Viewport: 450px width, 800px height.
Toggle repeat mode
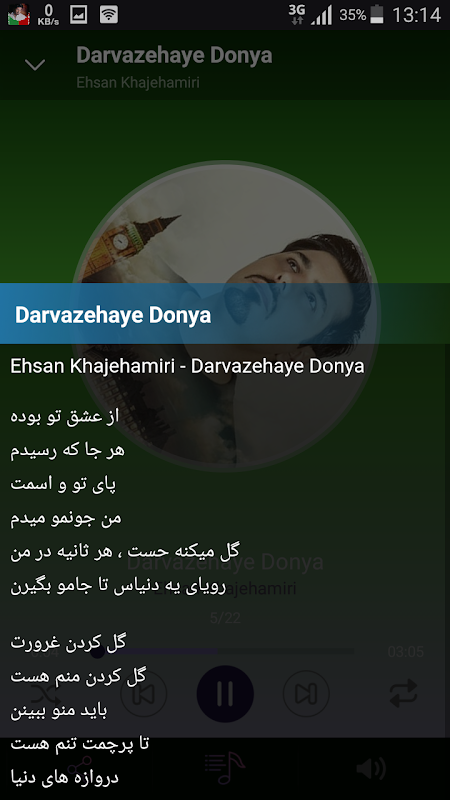click(x=404, y=694)
